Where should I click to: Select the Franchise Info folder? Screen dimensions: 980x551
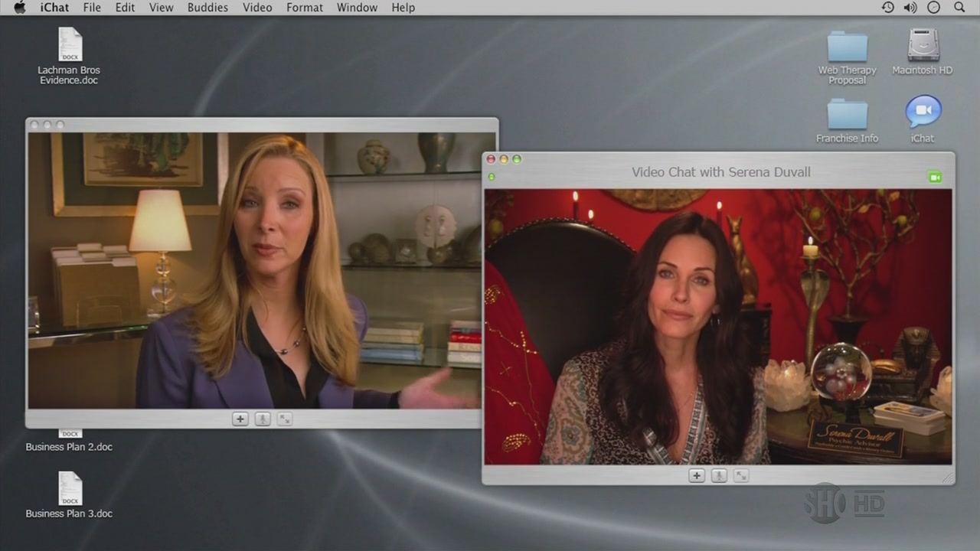pos(848,114)
